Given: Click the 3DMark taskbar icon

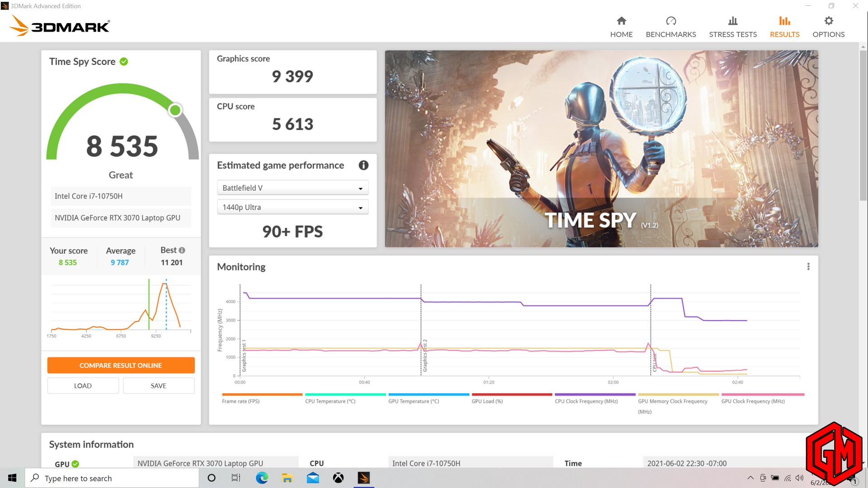Looking at the screenshot, I should 363,478.
